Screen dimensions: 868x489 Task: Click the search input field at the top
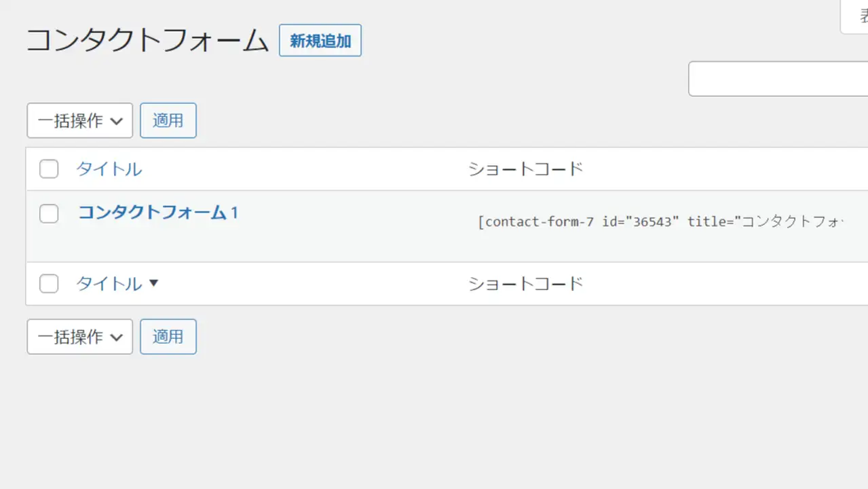(778, 79)
